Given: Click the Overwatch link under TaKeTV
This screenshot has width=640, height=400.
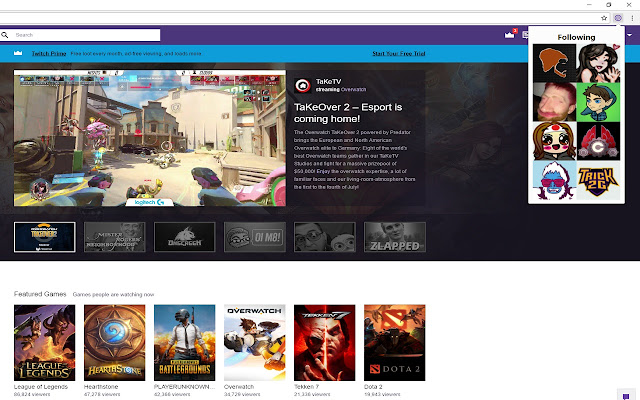Looking at the screenshot, I should coord(353,89).
